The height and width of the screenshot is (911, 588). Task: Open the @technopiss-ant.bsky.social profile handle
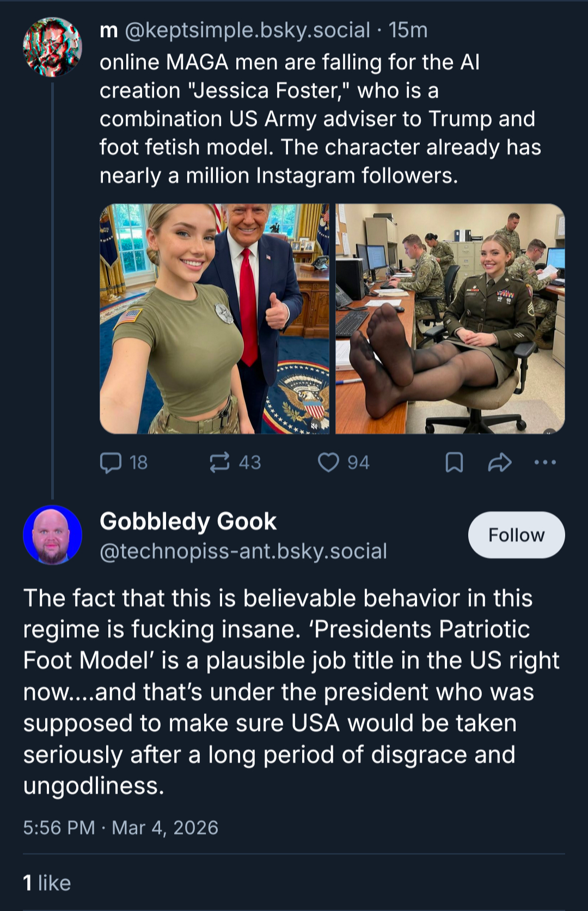point(243,551)
